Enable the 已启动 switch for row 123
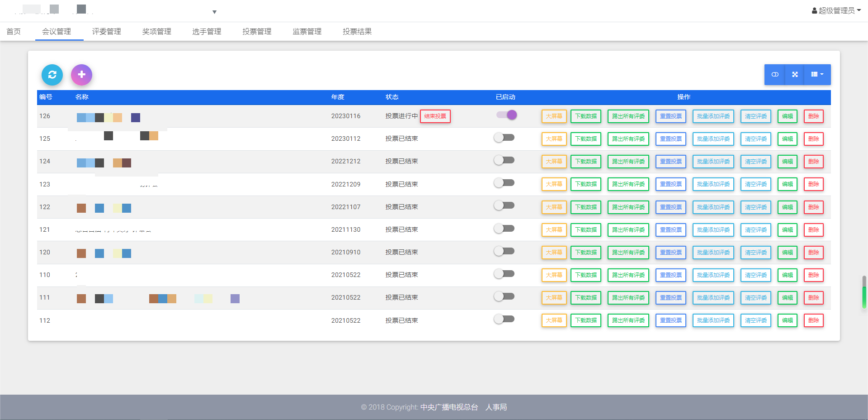 (504, 183)
